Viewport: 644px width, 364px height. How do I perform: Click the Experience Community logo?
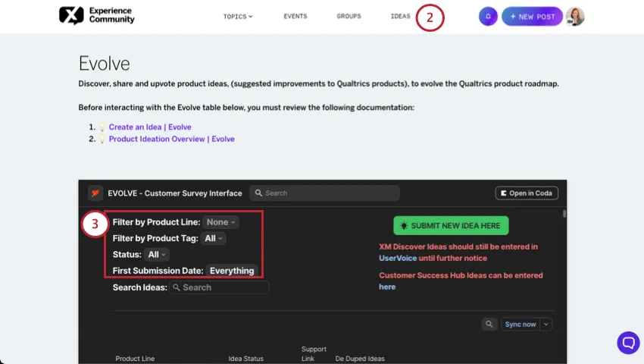pos(96,16)
